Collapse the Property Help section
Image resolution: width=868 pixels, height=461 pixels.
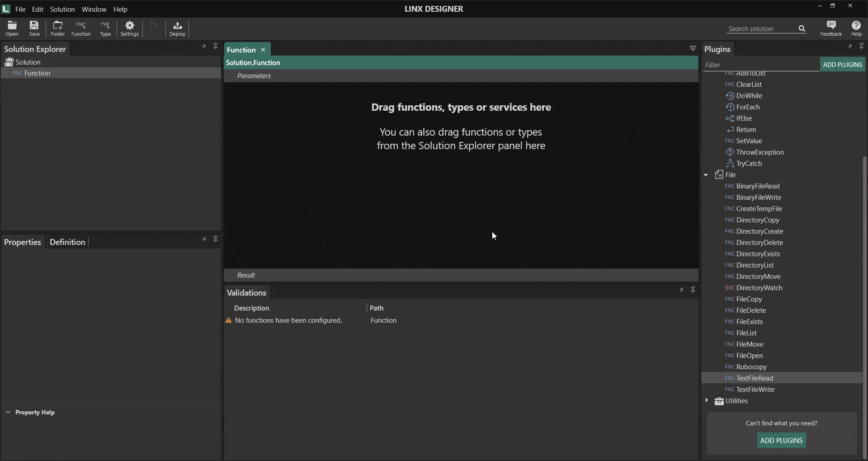pos(8,412)
